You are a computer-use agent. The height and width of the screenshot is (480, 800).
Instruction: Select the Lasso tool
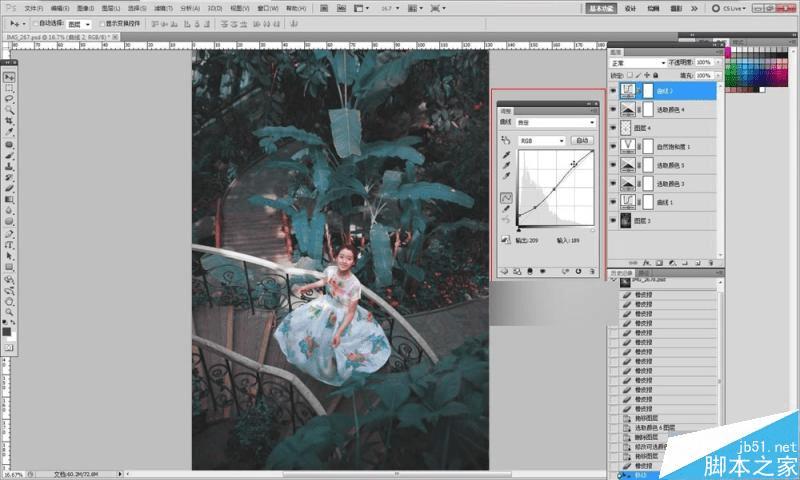point(9,100)
